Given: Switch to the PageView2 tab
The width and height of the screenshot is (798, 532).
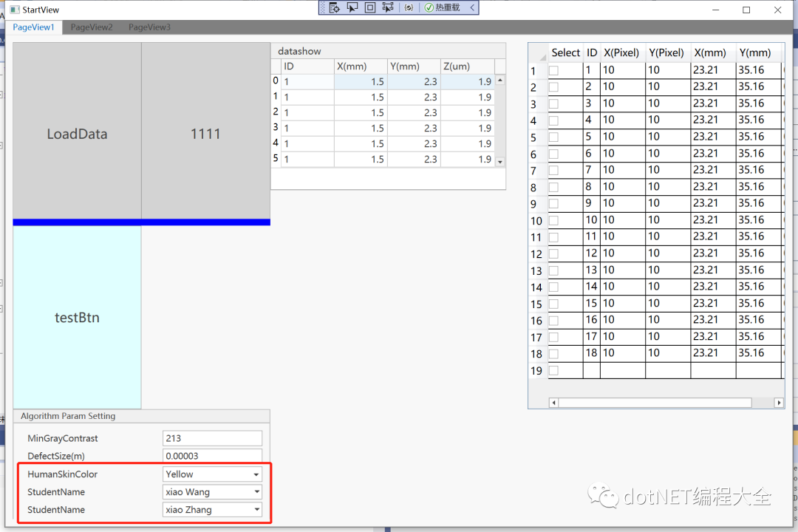Looking at the screenshot, I should click(91, 27).
